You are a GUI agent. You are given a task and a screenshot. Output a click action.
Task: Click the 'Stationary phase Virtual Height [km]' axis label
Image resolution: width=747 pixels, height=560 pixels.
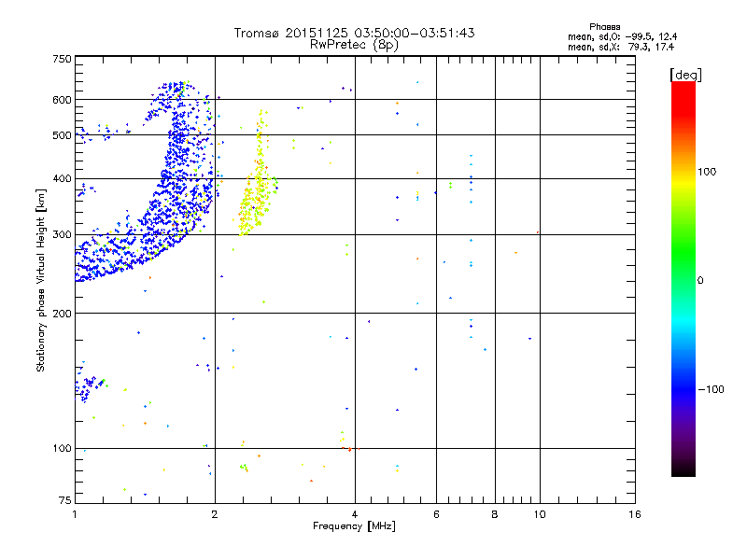(41, 281)
